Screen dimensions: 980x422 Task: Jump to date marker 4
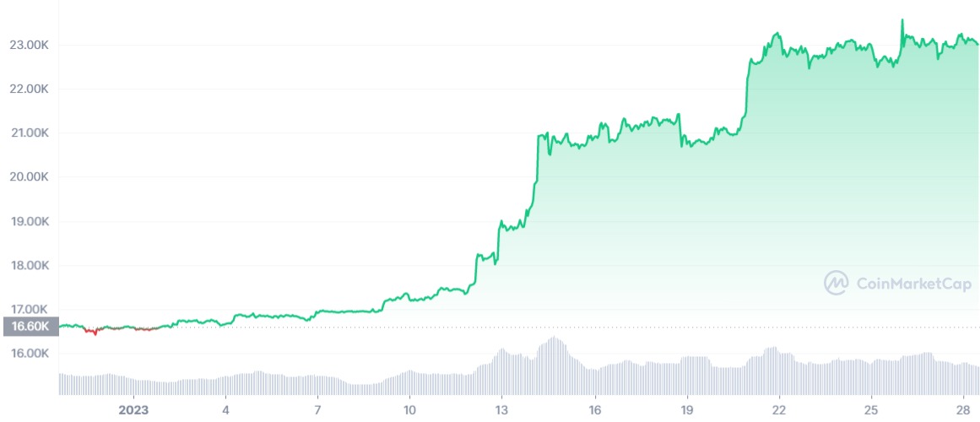[225, 410]
